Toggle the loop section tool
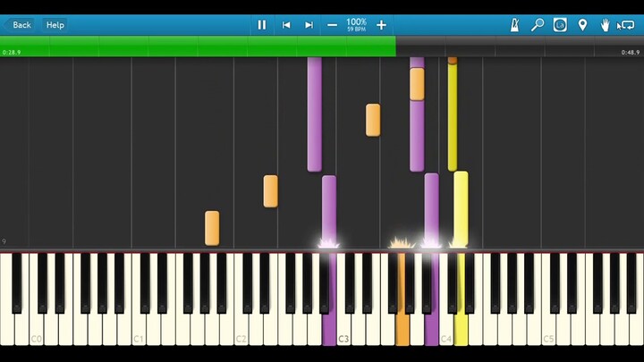The width and height of the screenshot is (644, 362). [x=626, y=25]
